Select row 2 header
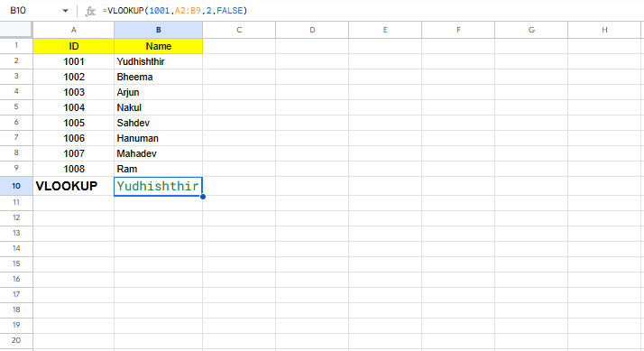The image size is (644, 351). (16, 60)
